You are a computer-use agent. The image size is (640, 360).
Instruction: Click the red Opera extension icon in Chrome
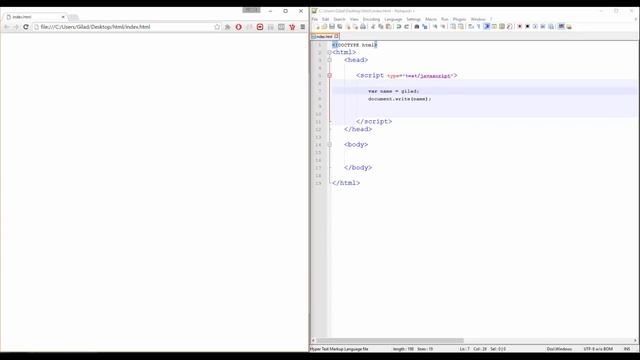tap(238, 27)
